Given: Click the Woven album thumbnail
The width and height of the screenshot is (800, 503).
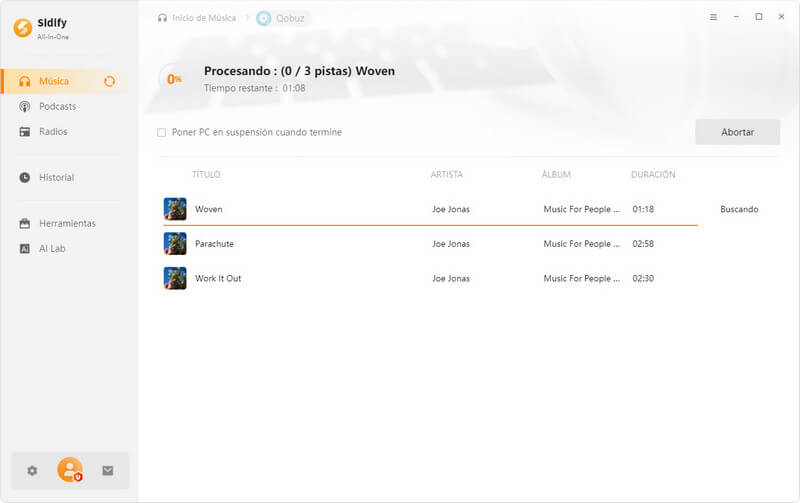Looking at the screenshot, I should (x=175, y=209).
